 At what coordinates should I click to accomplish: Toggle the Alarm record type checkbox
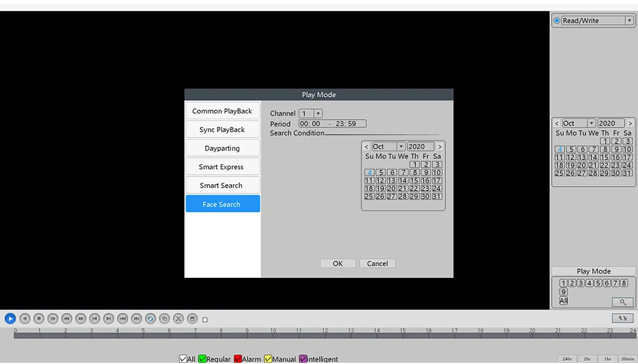pyautogui.click(x=237, y=359)
